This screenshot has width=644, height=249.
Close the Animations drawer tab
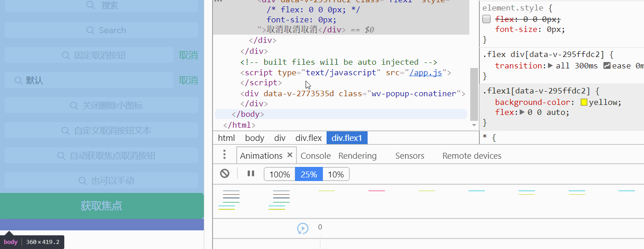pyautogui.click(x=290, y=155)
